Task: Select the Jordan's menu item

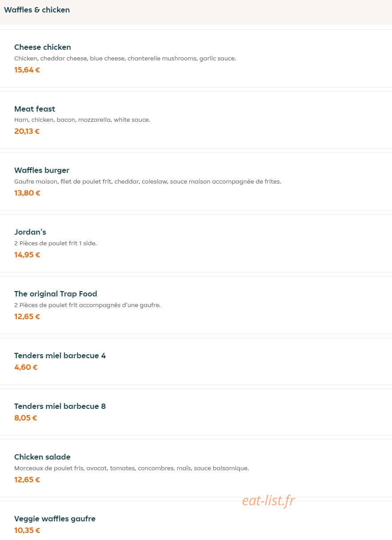Action: [196, 243]
